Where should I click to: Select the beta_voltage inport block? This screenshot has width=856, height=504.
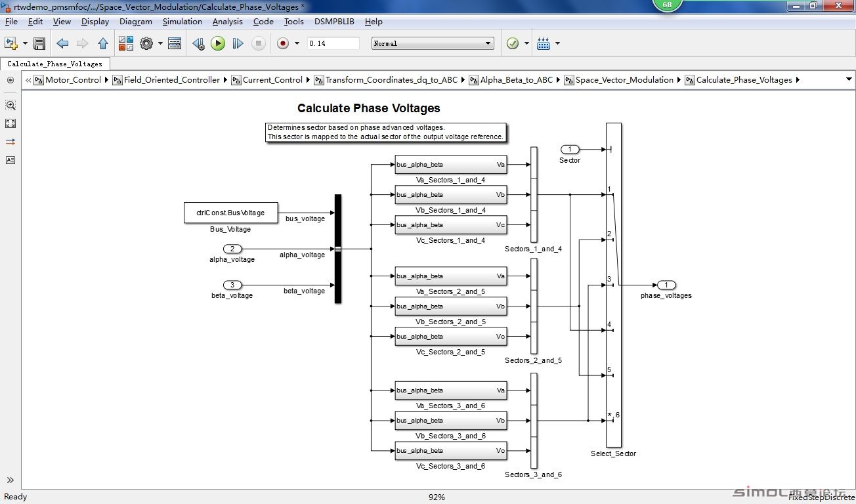tap(232, 285)
